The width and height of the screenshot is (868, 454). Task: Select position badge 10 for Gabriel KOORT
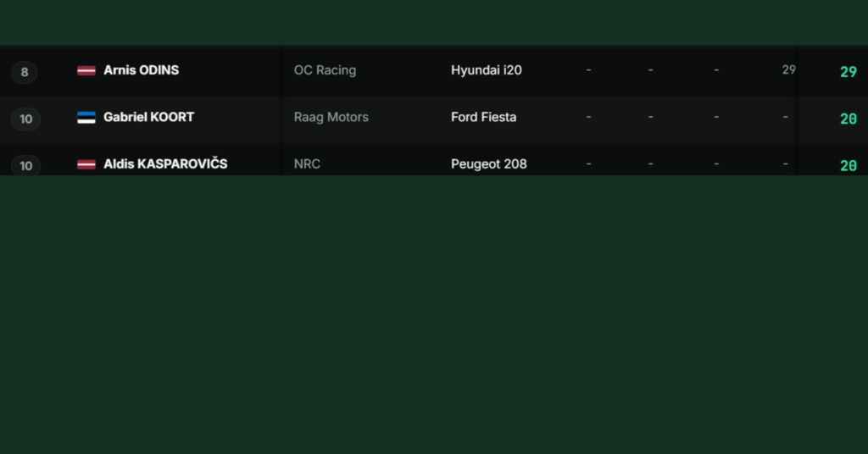pos(26,119)
